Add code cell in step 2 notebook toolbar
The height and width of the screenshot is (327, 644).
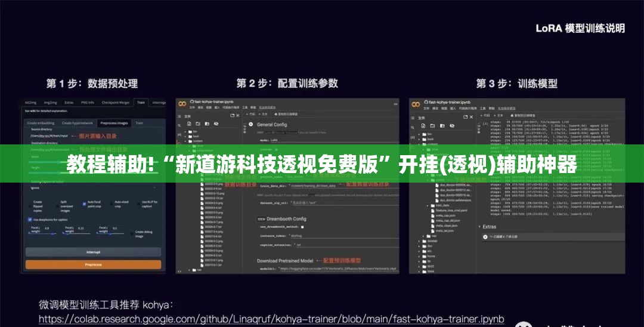click(x=250, y=114)
